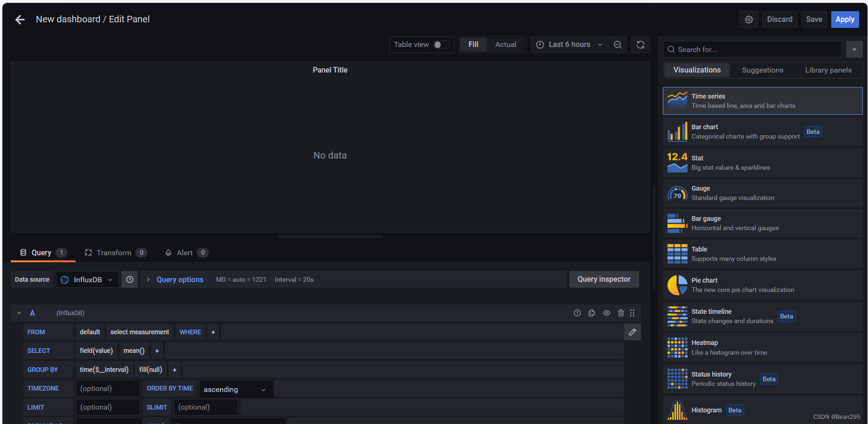Viewport: 868px width, 424px height.
Task: Open the Library panels tab
Action: [x=828, y=70]
